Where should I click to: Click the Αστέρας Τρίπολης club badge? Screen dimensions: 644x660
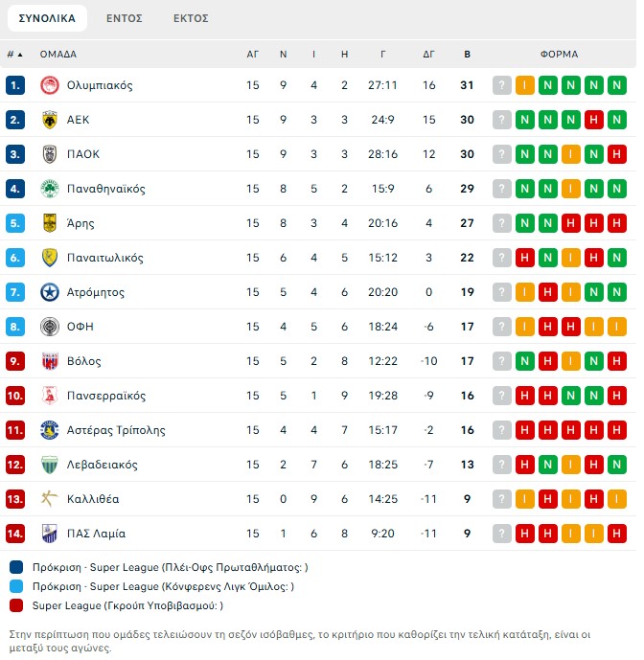pos(50,430)
